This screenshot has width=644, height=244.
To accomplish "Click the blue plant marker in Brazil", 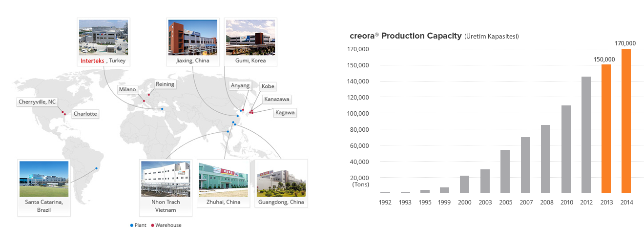I will [x=96, y=168].
